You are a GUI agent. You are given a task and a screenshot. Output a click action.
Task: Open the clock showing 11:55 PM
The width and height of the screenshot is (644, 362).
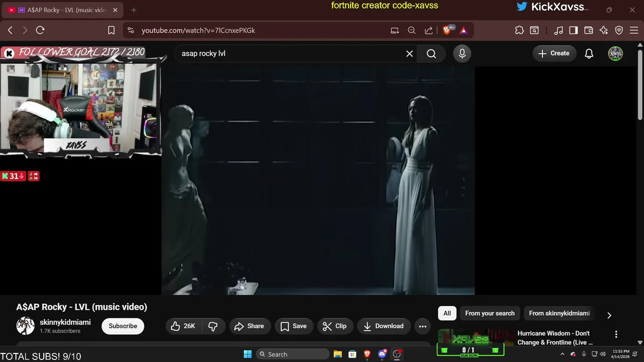[621, 354]
